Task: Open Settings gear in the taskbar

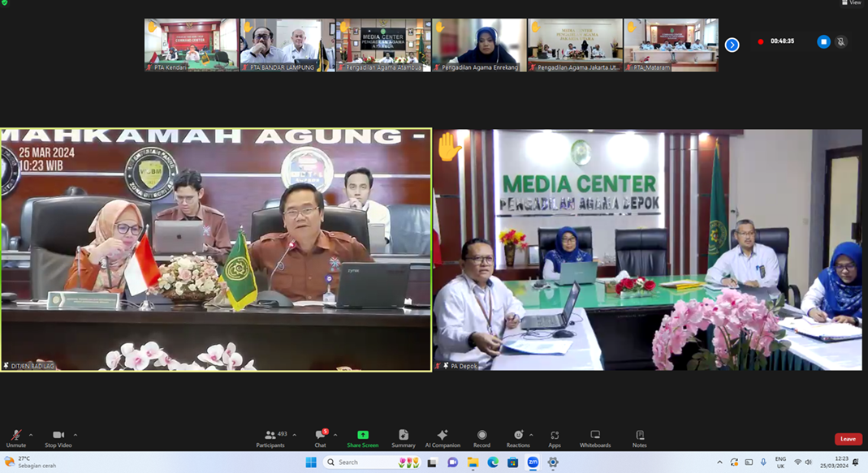Action: pos(552,462)
